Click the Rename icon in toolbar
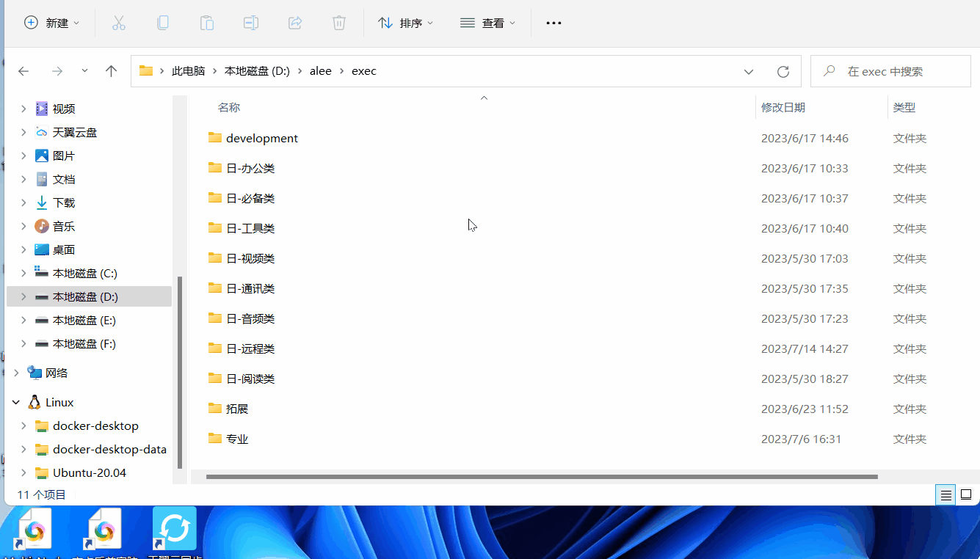Image resolution: width=980 pixels, height=559 pixels. click(x=251, y=23)
